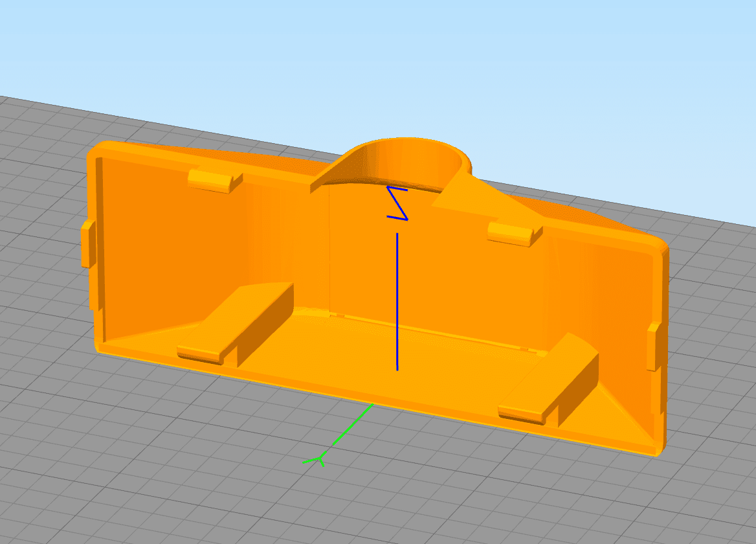This screenshot has height=544, width=756.
Task: Click the build plate grid right of model
Action: point(712,324)
